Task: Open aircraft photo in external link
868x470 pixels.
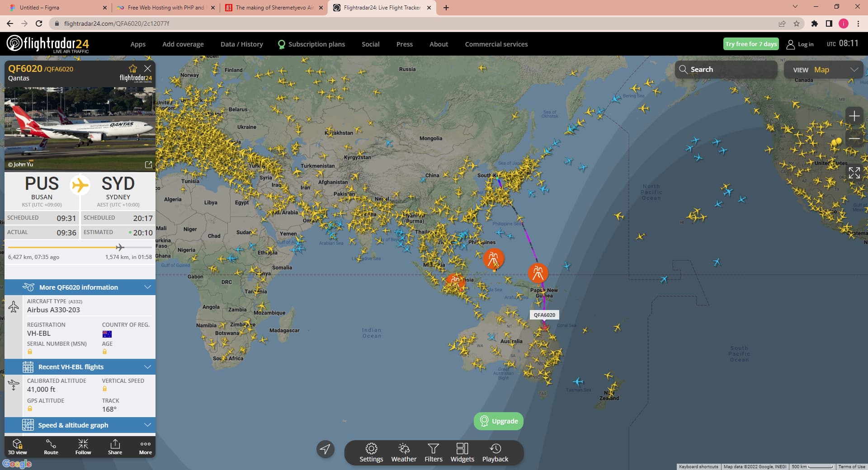Action: [148, 164]
